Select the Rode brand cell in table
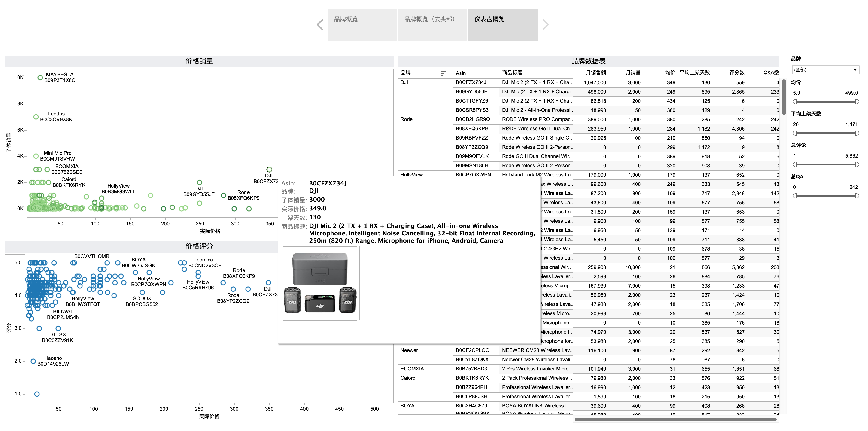868x431 pixels. [x=406, y=119]
